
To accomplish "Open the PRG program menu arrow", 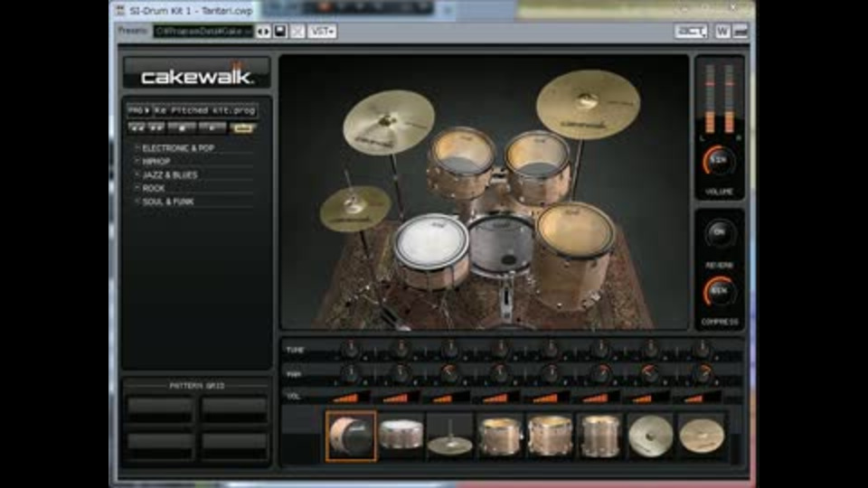I will coord(138,110).
